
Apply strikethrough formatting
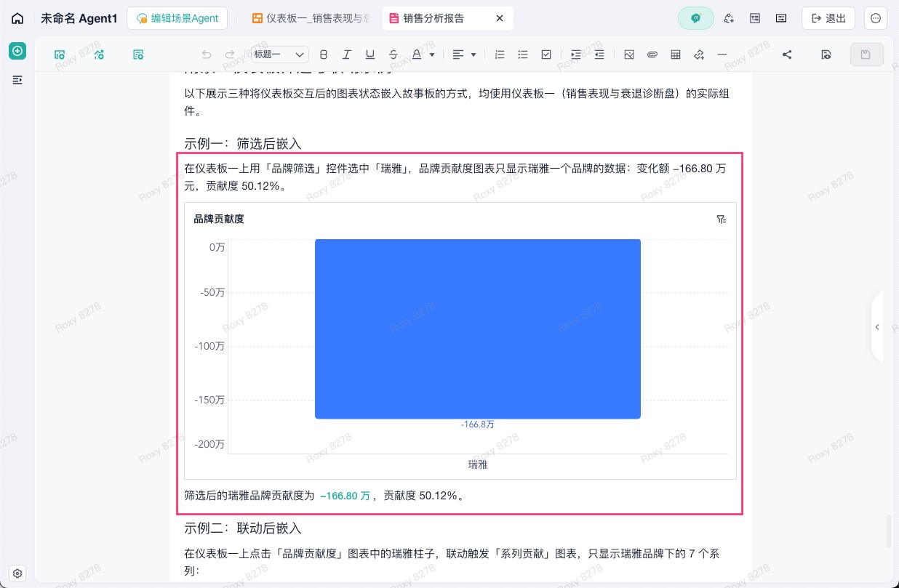pos(393,55)
